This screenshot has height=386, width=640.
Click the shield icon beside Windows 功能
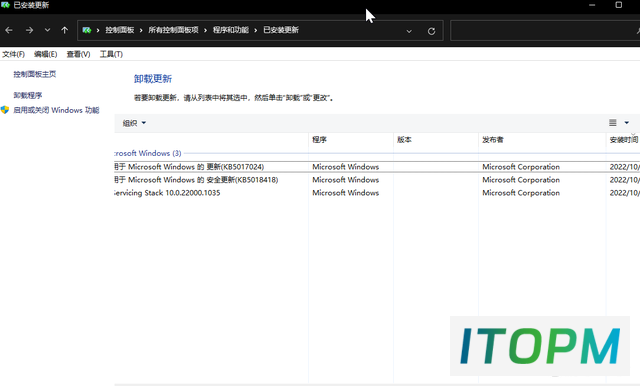pos(5,110)
